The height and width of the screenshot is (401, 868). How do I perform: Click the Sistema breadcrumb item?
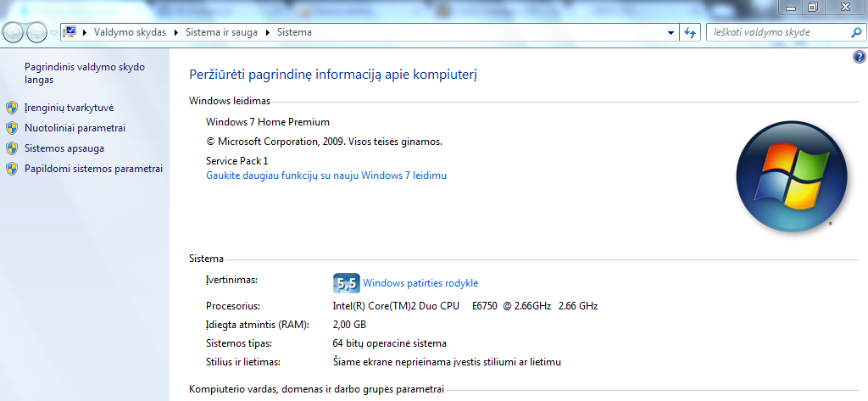pos(294,32)
